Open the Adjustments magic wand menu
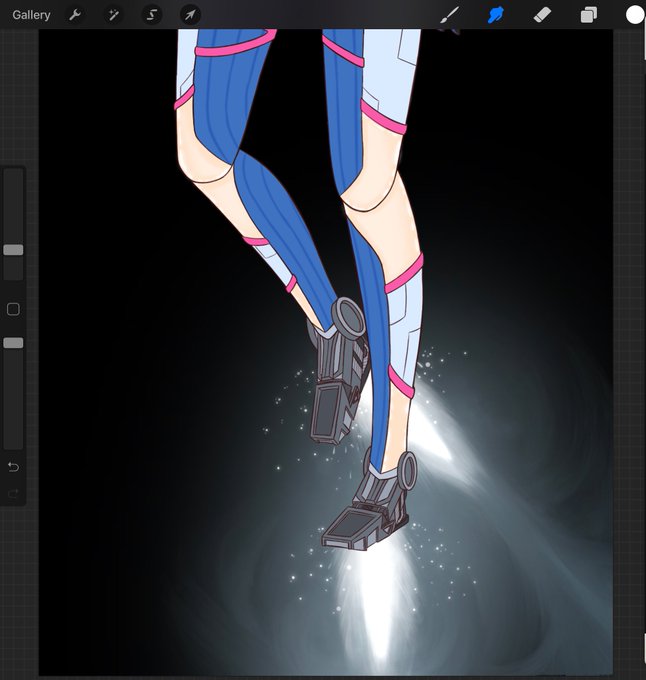 coord(114,15)
